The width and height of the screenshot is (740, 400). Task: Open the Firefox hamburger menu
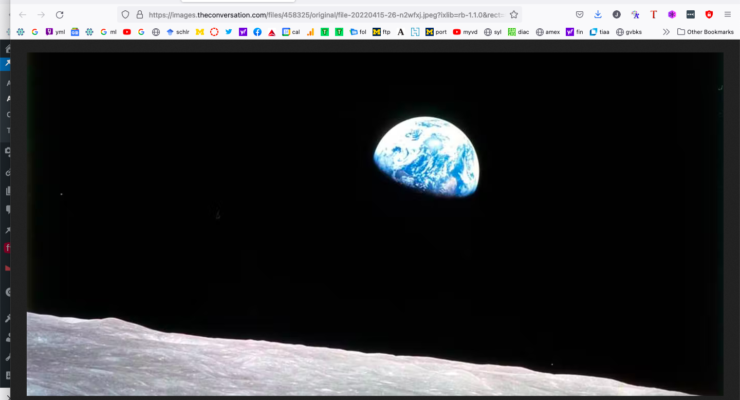click(727, 15)
